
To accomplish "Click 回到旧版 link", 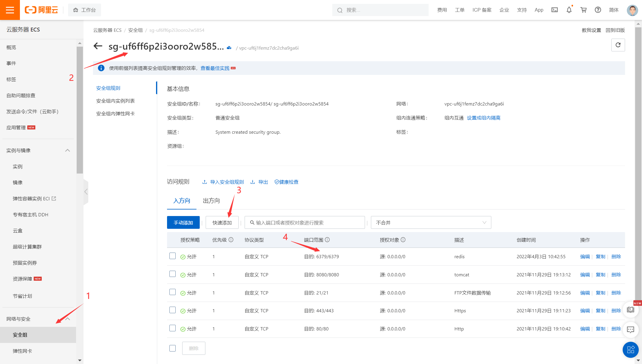I will (615, 30).
